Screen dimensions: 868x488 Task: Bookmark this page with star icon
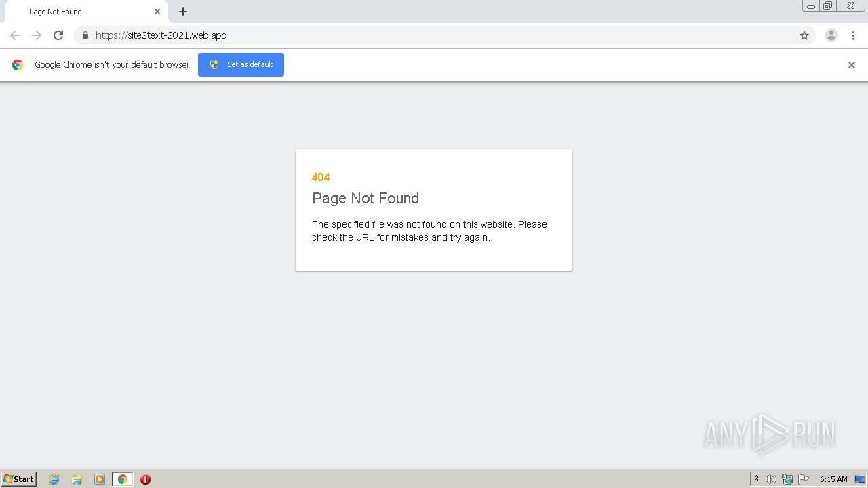804,35
